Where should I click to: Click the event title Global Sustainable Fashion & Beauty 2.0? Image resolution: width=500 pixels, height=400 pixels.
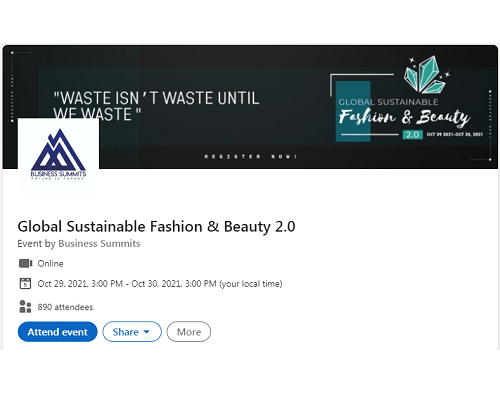156,227
